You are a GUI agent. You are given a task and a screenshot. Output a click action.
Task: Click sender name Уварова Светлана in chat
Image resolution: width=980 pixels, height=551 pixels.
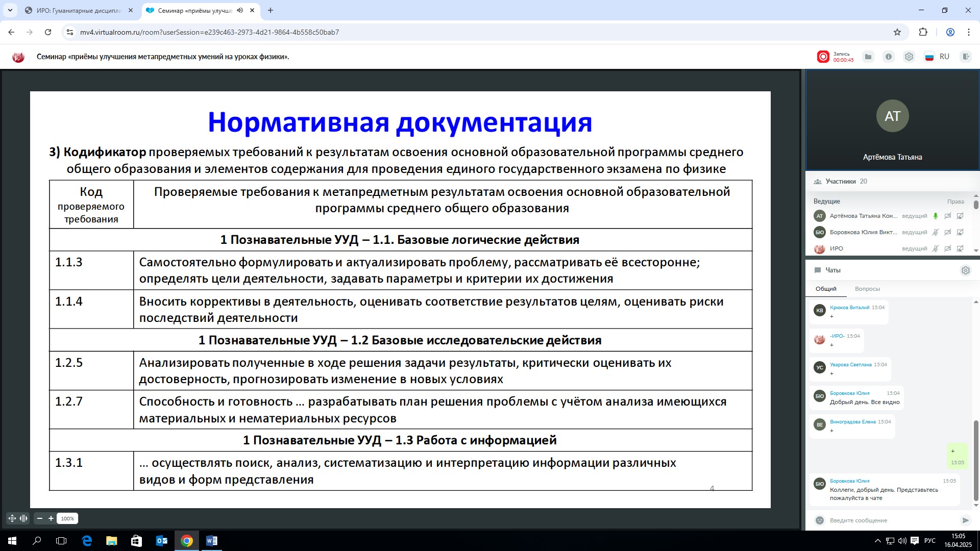(x=851, y=365)
